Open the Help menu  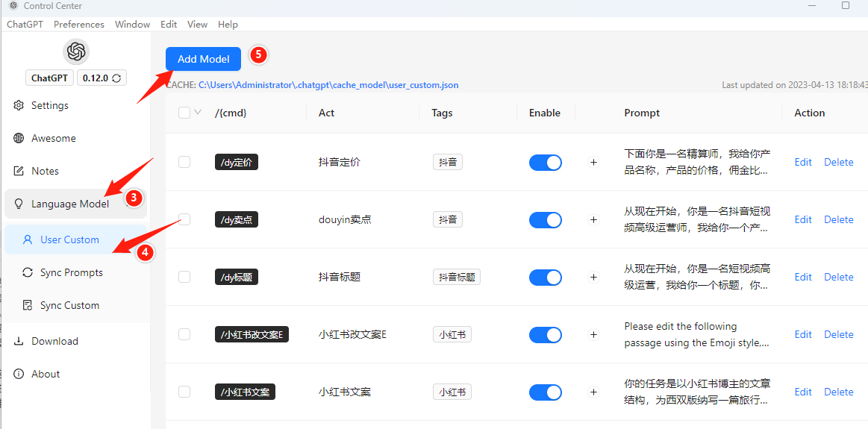coord(228,25)
